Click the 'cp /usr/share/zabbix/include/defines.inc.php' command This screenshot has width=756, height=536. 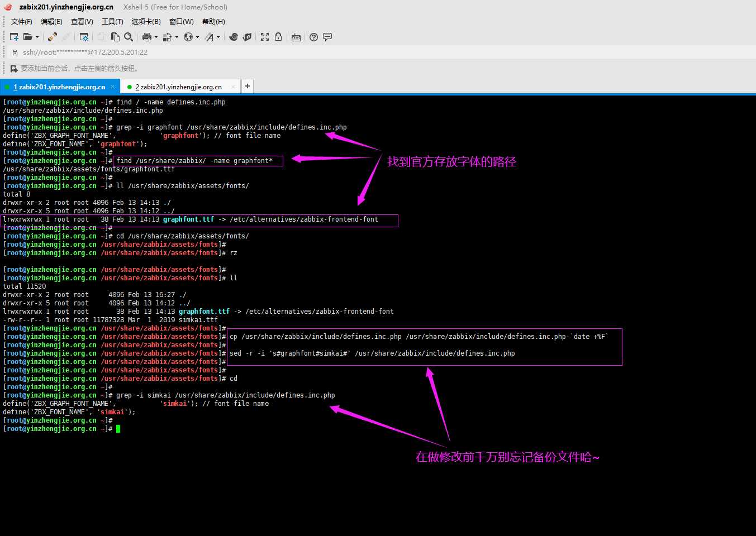(419, 337)
